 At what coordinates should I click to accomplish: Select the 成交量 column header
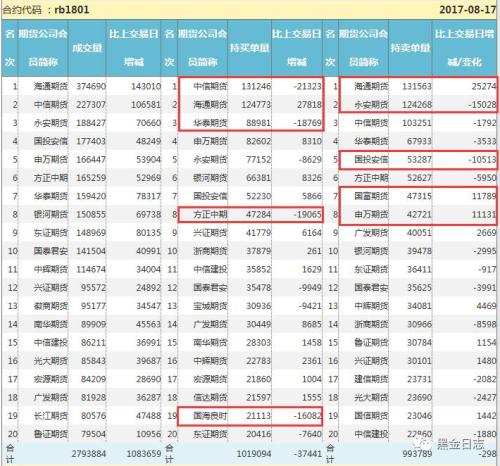pyautogui.click(x=87, y=48)
